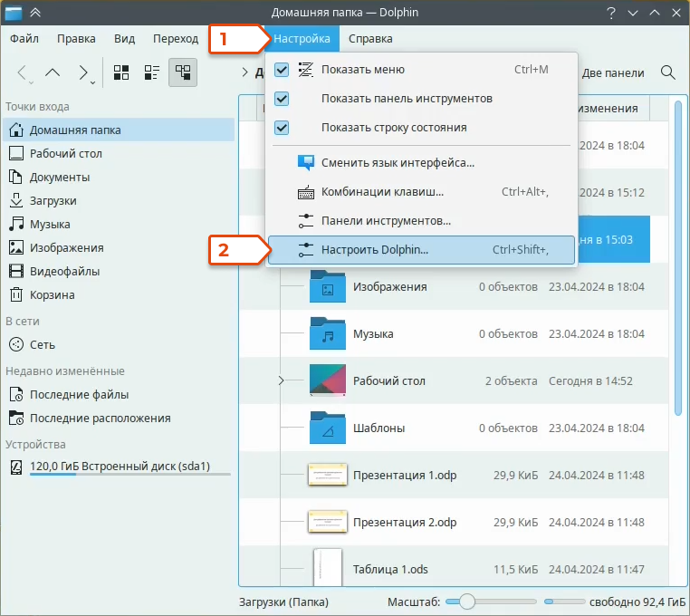690x616 pixels.
Task: Click 'Сегодня в 14:52' date cell
Action: (x=590, y=380)
